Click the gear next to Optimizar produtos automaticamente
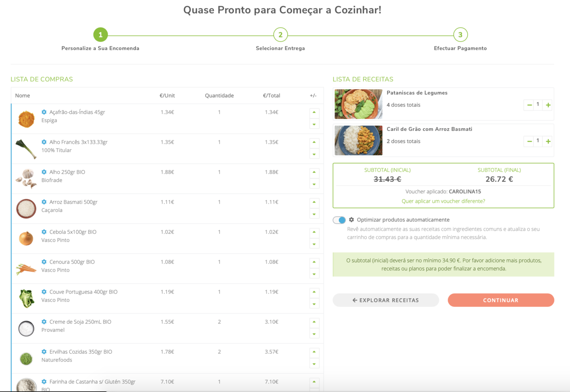The image size is (570, 392). click(x=351, y=220)
